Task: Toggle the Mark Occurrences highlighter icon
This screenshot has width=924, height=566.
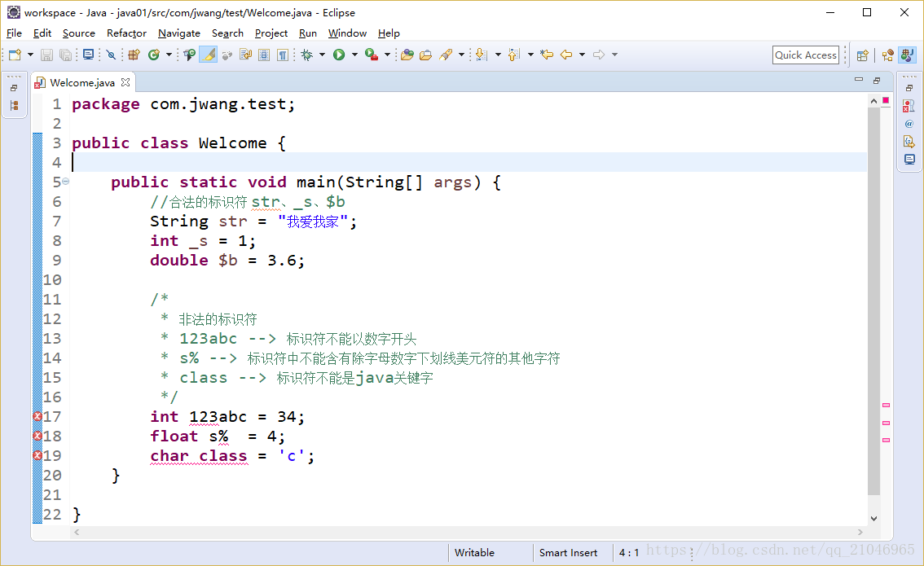Action: pyautogui.click(x=208, y=55)
